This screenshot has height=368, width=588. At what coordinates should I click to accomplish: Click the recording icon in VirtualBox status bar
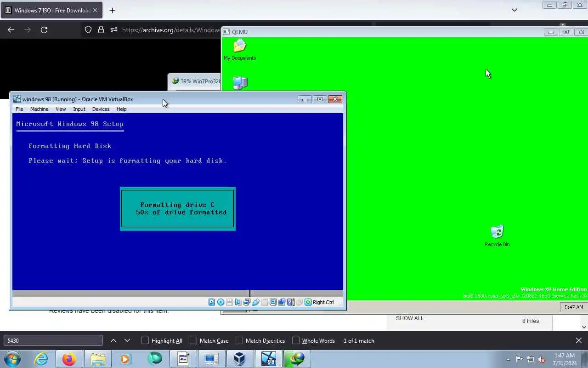point(282,302)
